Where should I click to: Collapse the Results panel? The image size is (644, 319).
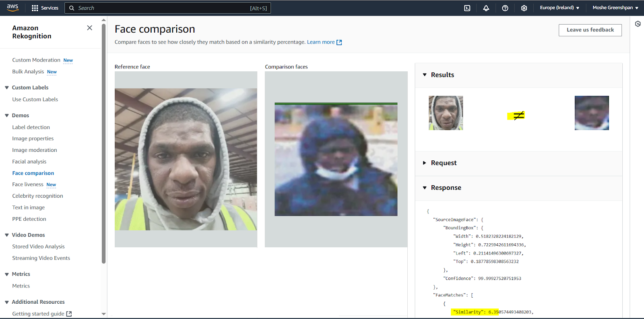425,75
